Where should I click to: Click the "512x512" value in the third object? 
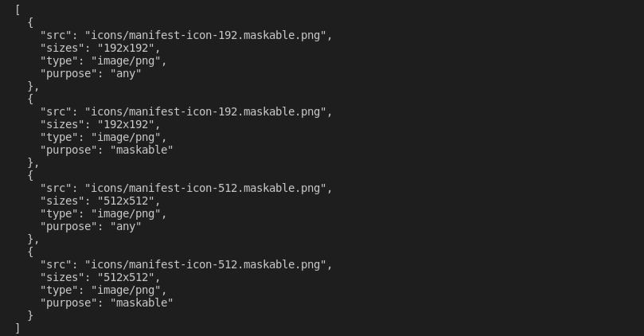129,201
